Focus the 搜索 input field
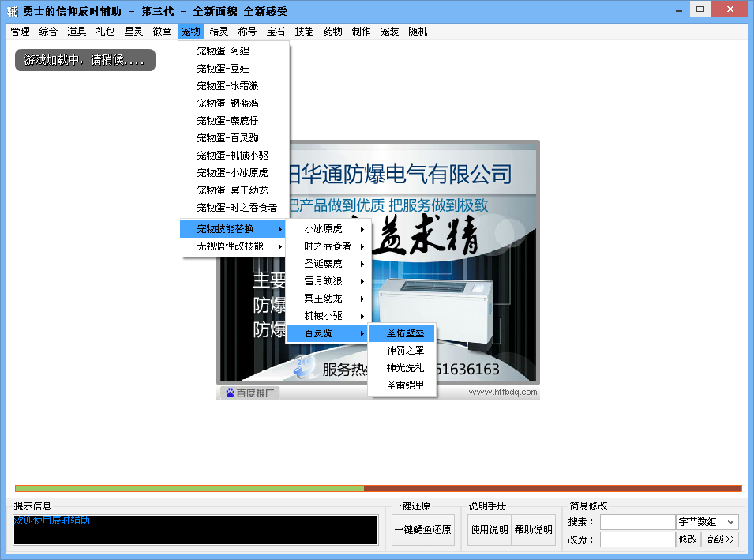Screen dimensions: 754x560 pyautogui.click(x=638, y=522)
